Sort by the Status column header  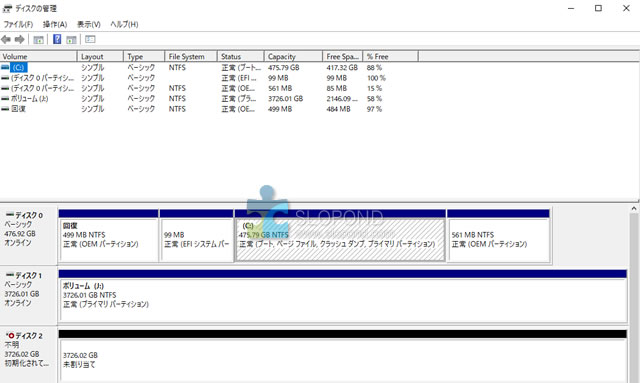point(240,56)
